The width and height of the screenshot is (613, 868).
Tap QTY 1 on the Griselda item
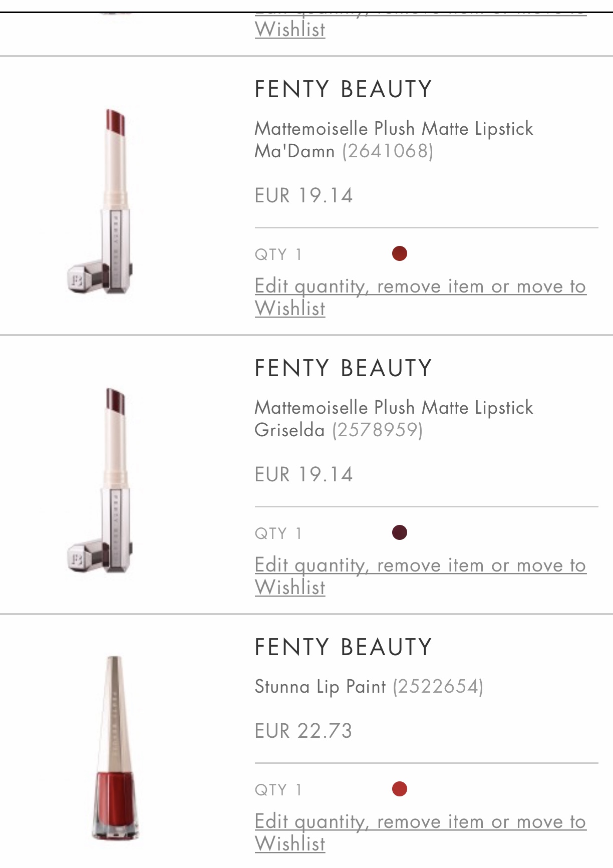click(x=278, y=534)
